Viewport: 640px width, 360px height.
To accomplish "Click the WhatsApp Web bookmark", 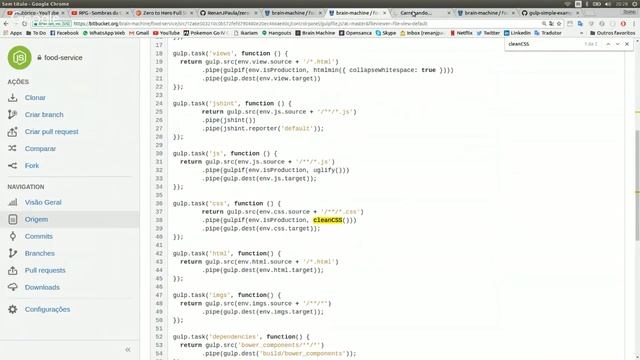I will (104, 33).
